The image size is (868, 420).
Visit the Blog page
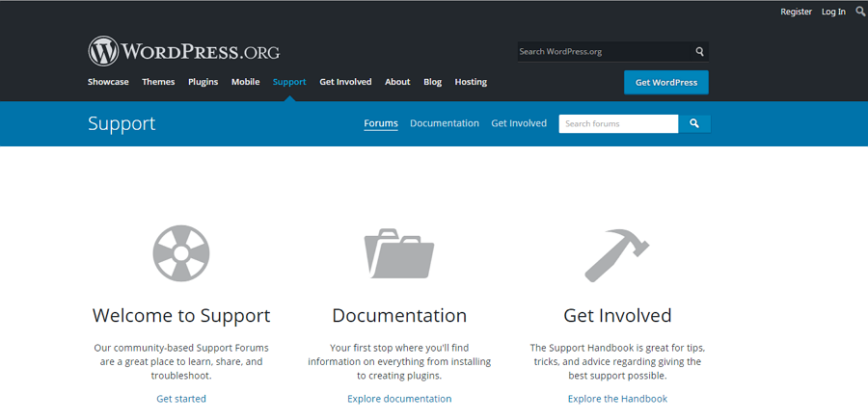432,82
